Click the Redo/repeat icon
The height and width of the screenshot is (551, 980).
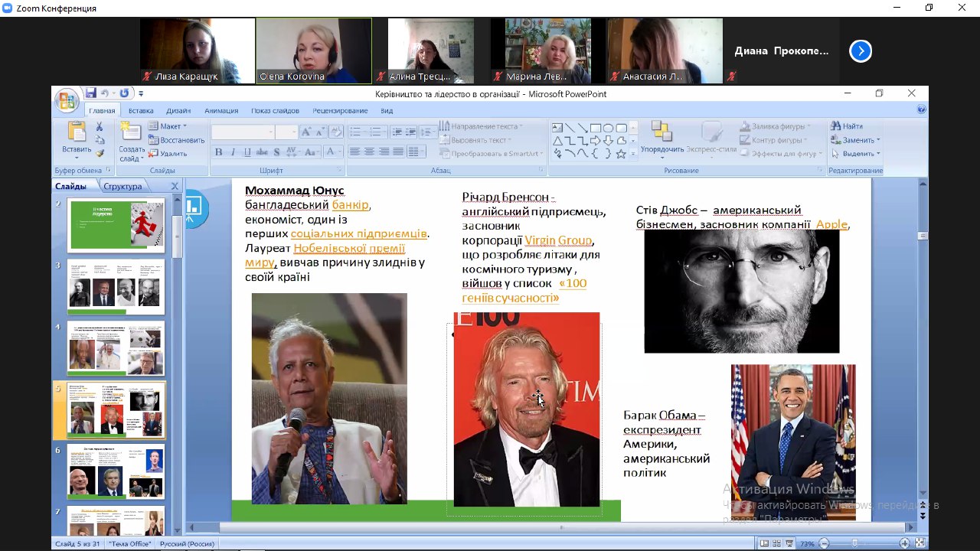123,93
